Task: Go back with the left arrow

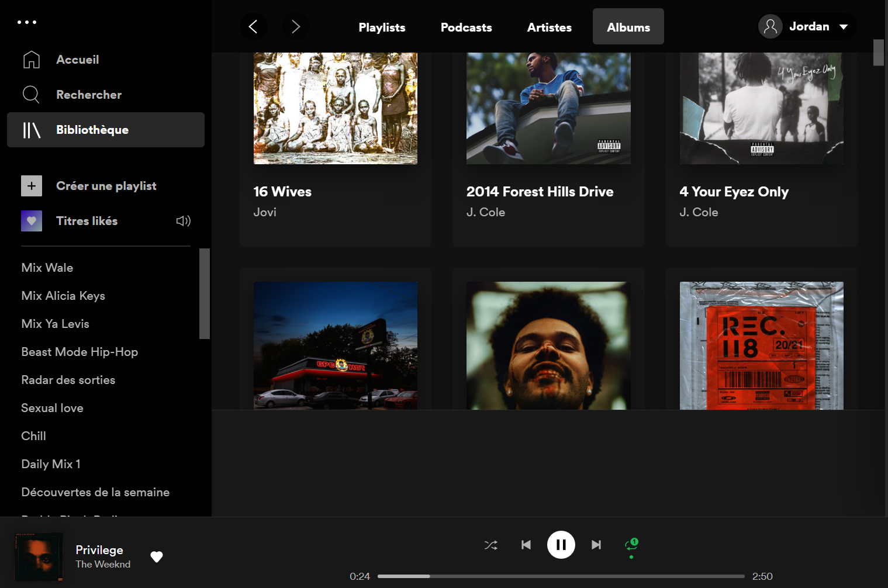Action: [x=253, y=27]
